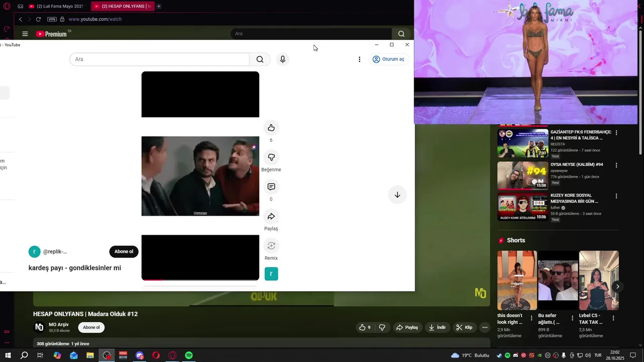Click Paylaş share icon beside the short
644x362 pixels.
(x=271, y=216)
